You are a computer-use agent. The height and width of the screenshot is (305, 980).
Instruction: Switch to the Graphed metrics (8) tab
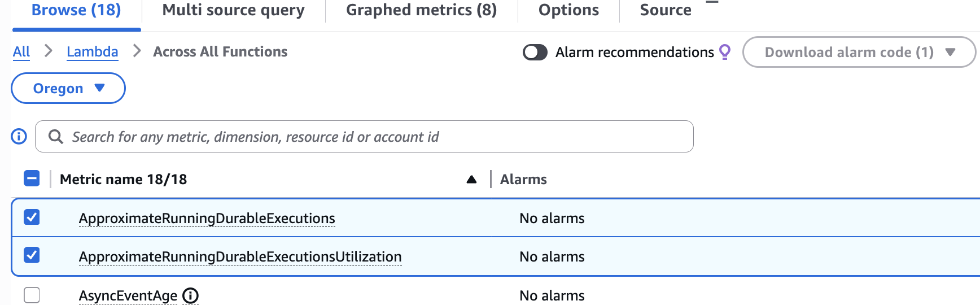(421, 10)
